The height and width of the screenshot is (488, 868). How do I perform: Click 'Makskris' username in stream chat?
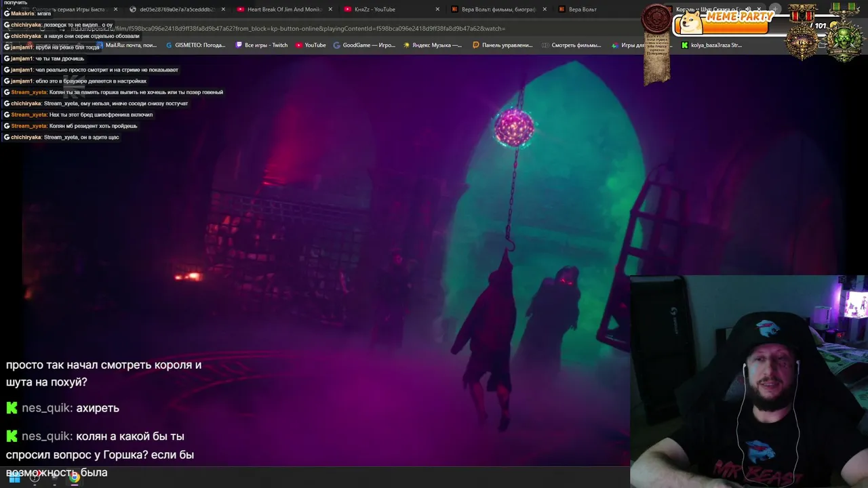(x=21, y=14)
